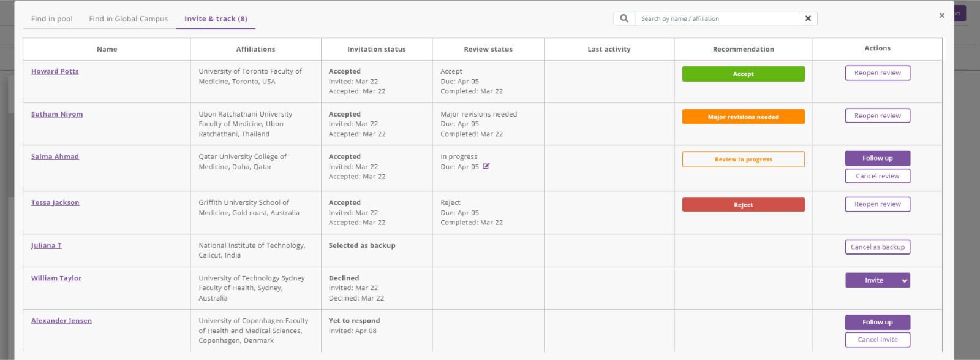This screenshot has height=360, width=980.
Task: Open Find in Global Campus tab
Action: click(129, 19)
